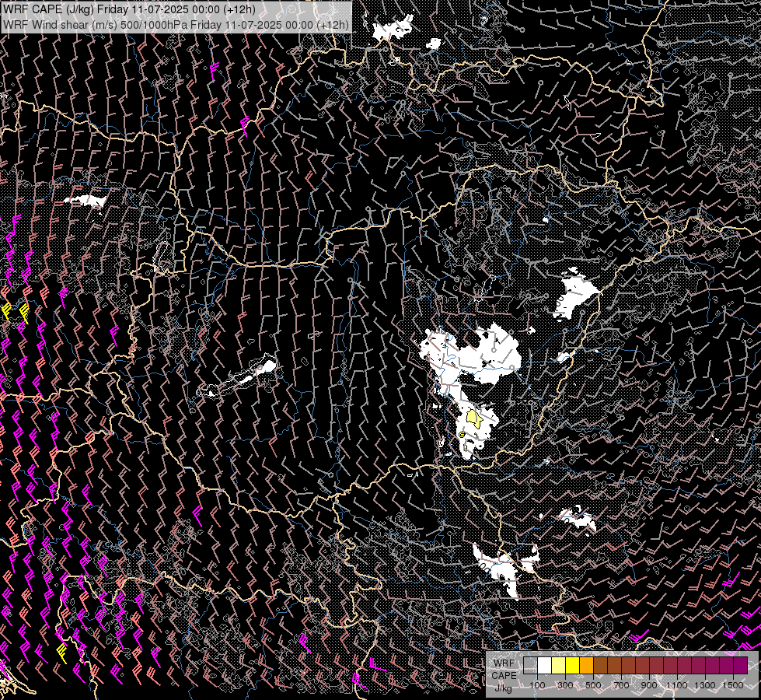Click the white 100 J/kg legend swatch
761x700 pixels.
[x=545, y=666]
